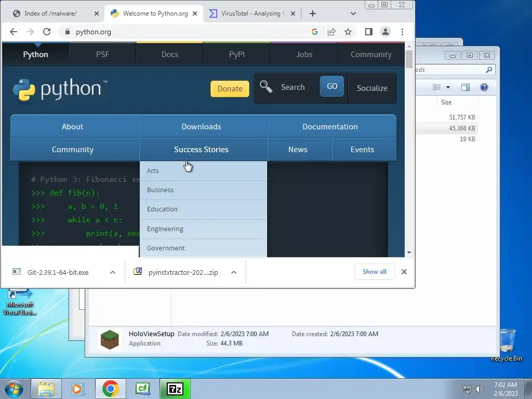Click the Google icon in address bar
This screenshot has width=532, height=399.
coord(314,32)
